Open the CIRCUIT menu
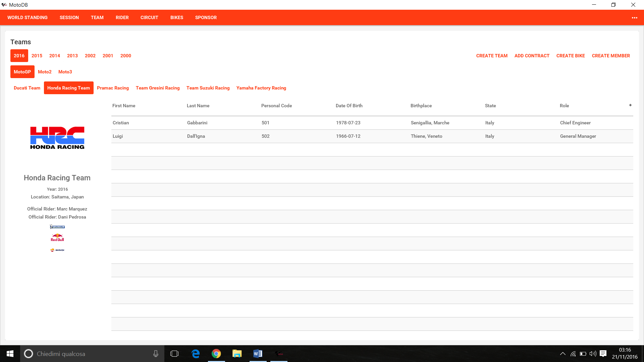 (149, 17)
